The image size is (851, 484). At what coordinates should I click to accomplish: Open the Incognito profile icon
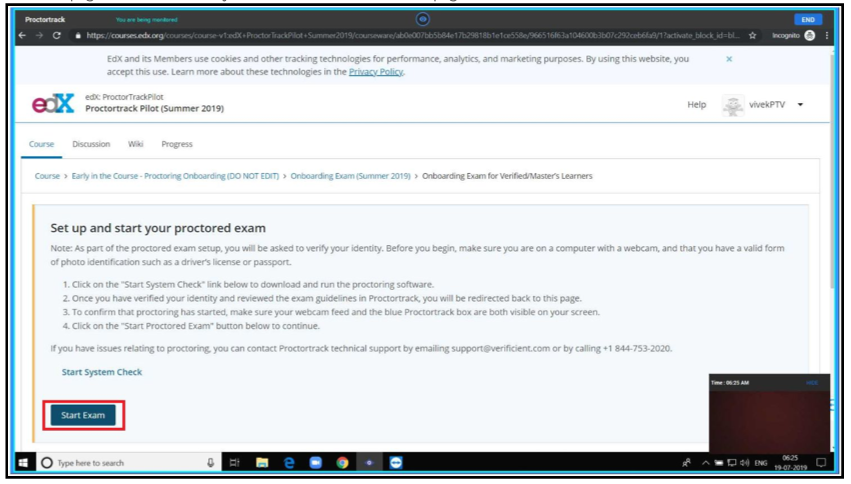810,35
